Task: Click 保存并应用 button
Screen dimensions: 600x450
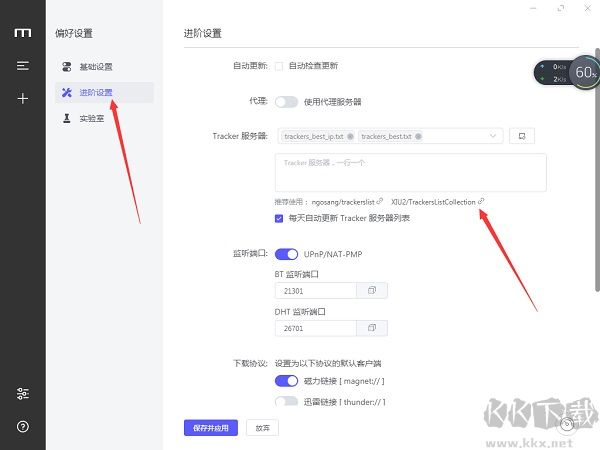Action: pos(211,428)
